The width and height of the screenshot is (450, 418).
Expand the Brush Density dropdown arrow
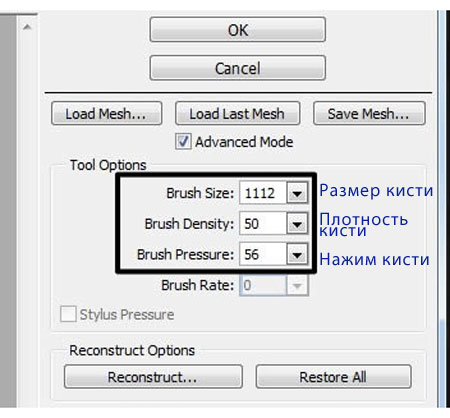click(297, 224)
